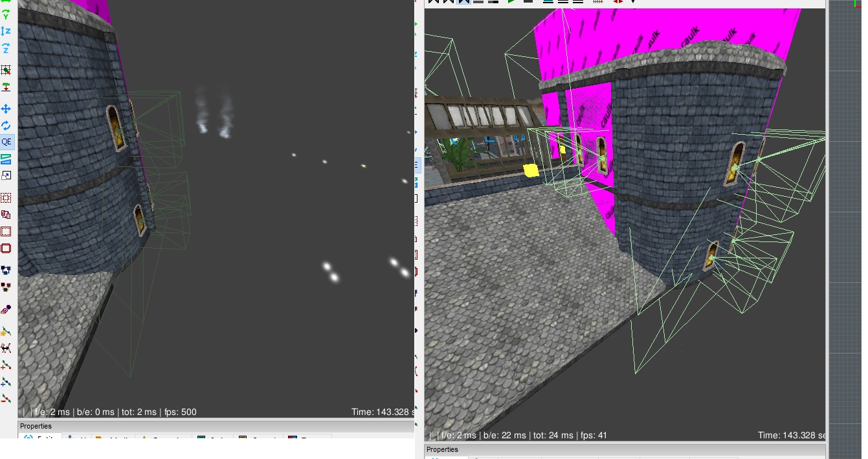Click the blue and green connected nodes icon
The image size is (868, 459).
6,269
